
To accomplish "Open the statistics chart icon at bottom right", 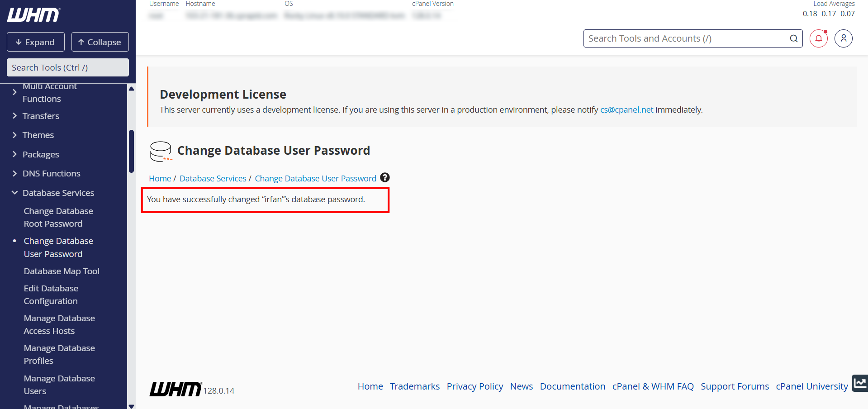I will pyautogui.click(x=860, y=383).
